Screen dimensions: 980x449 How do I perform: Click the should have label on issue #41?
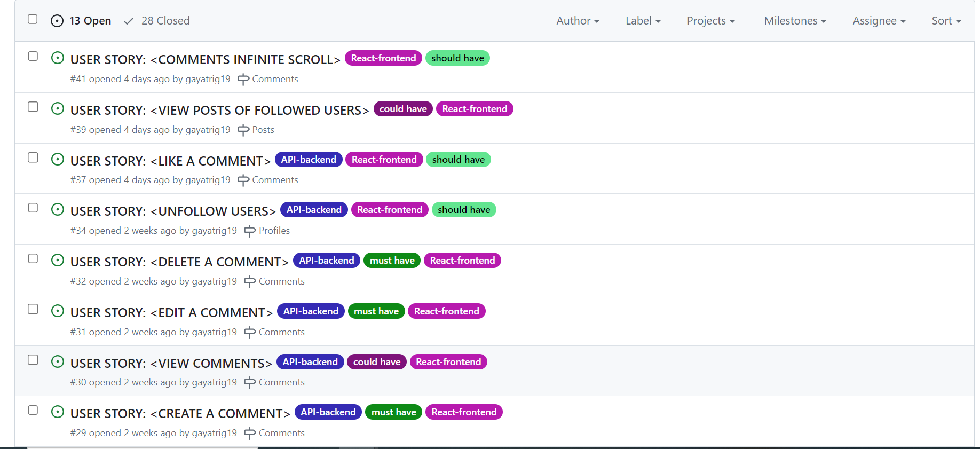point(457,58)
